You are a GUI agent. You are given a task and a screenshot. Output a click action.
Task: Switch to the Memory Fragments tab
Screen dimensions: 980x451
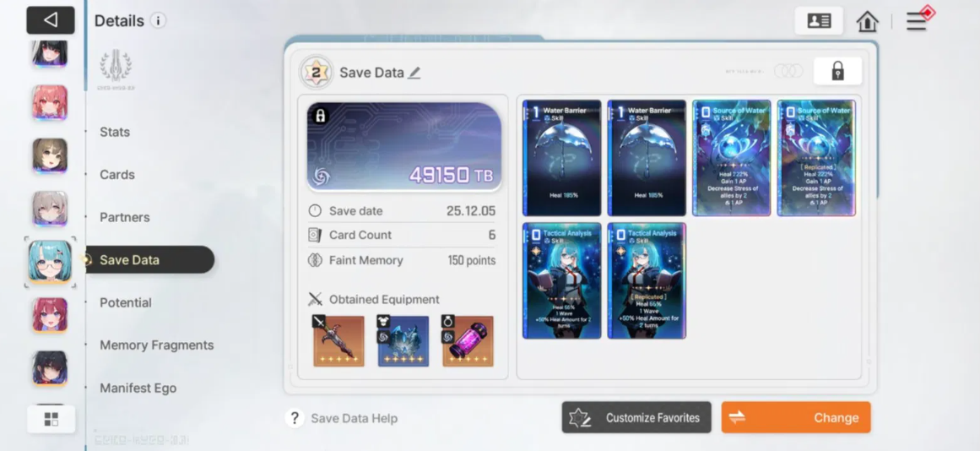pyautogui.click(x=157, y=345)
